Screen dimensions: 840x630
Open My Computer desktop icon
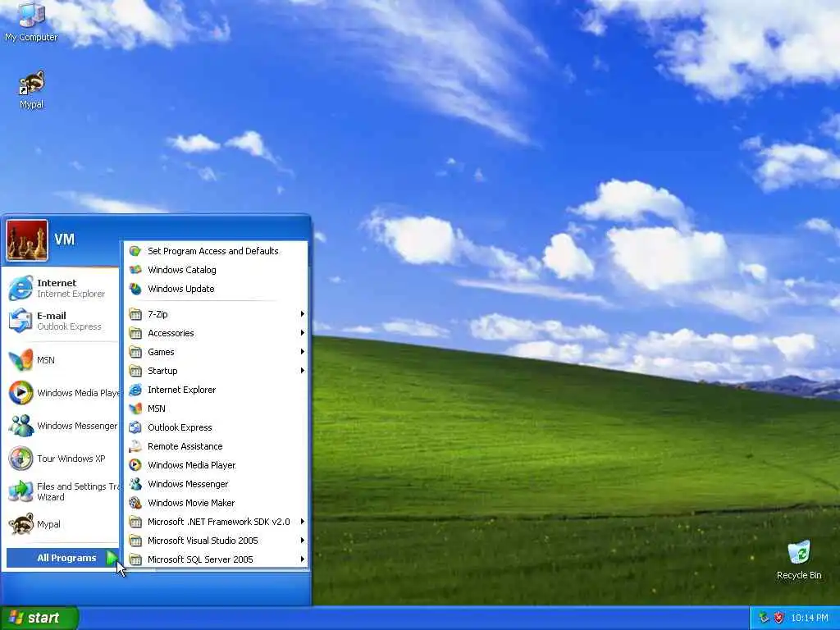coord(31,21)
